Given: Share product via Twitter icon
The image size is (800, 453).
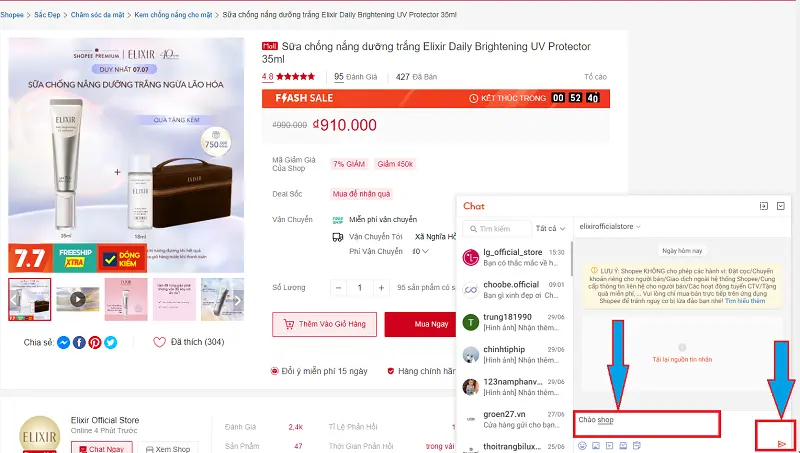Looking at the screenshot, I should pyautogui.click(x=111, y=342).
